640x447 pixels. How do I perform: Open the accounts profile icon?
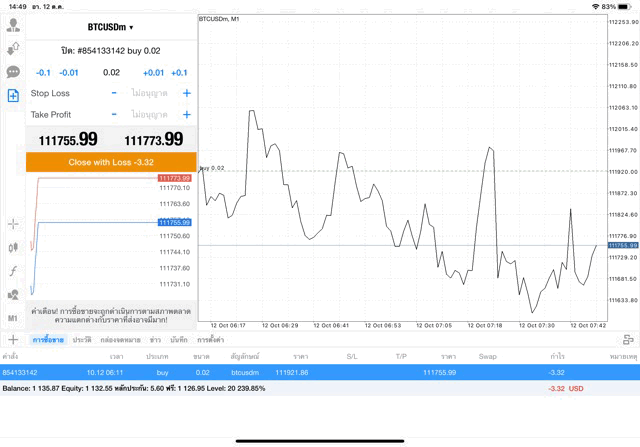coord(13,26)
